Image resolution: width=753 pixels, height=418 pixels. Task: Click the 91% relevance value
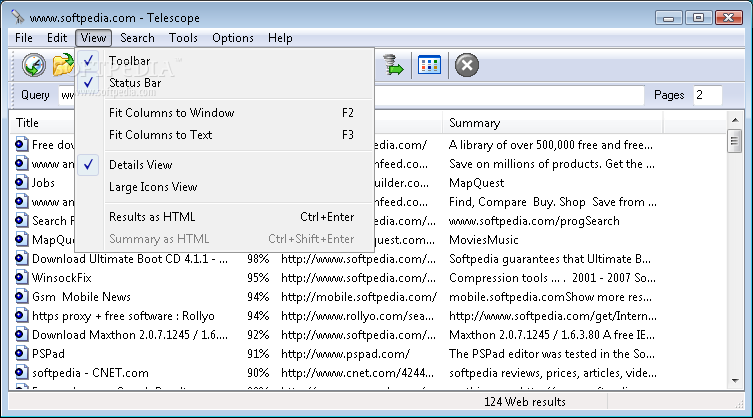258,354
